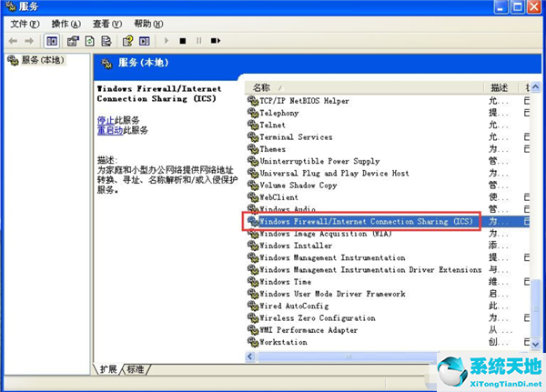Click the services icon in the window title bar
The height and width of the screenshot is (392, 546).
point(11,6)
